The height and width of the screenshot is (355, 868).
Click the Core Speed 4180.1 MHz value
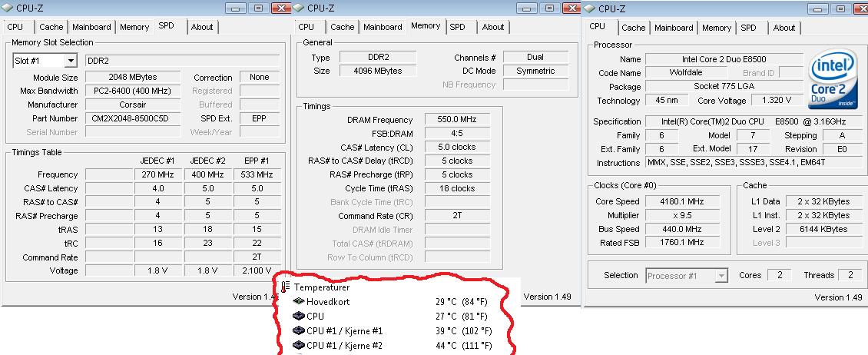pyautogui.click(x=681, y=201)
